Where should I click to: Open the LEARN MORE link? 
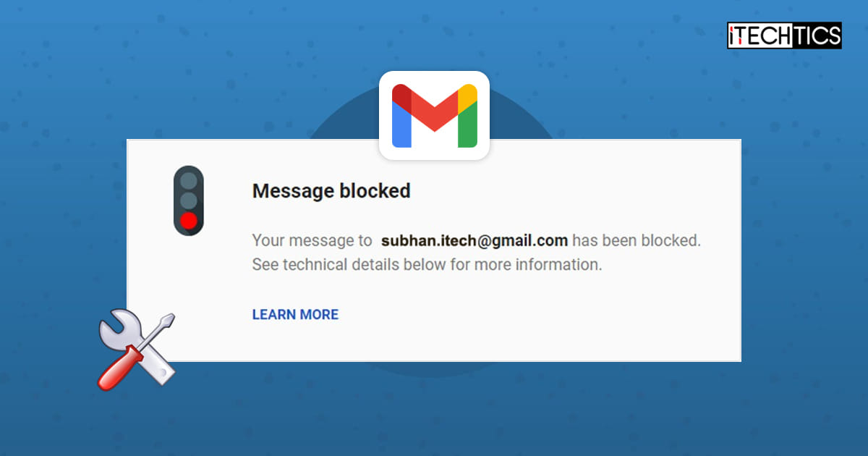point(295,314)
